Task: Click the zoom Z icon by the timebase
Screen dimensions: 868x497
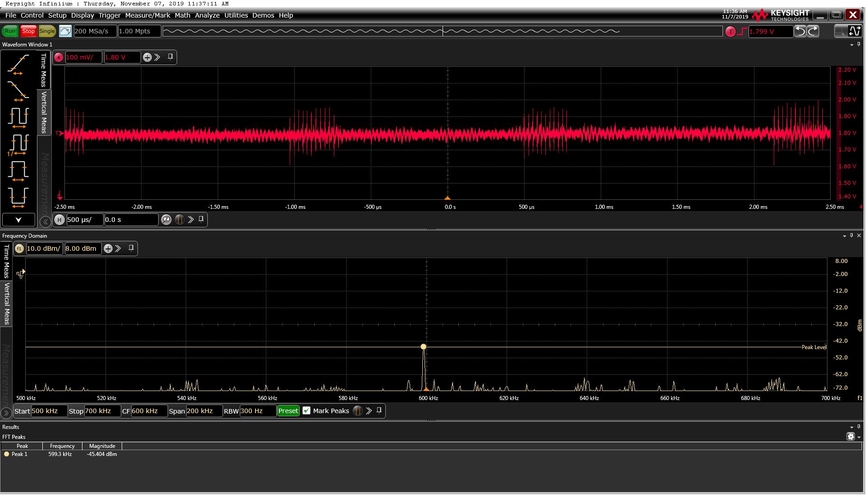Action: pyautogui.click(x=166, y=220)
